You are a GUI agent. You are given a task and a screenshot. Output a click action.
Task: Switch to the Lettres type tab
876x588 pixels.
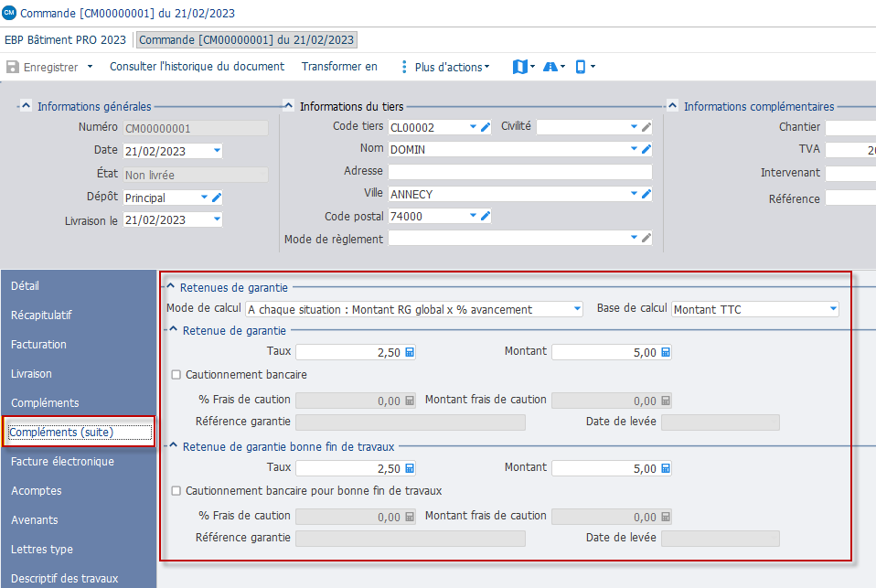(79, 550)
